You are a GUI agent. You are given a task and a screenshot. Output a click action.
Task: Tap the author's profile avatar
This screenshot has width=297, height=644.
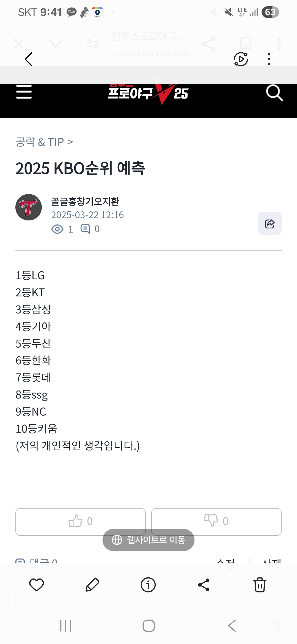pyautogui.click(x=29, y=207)
